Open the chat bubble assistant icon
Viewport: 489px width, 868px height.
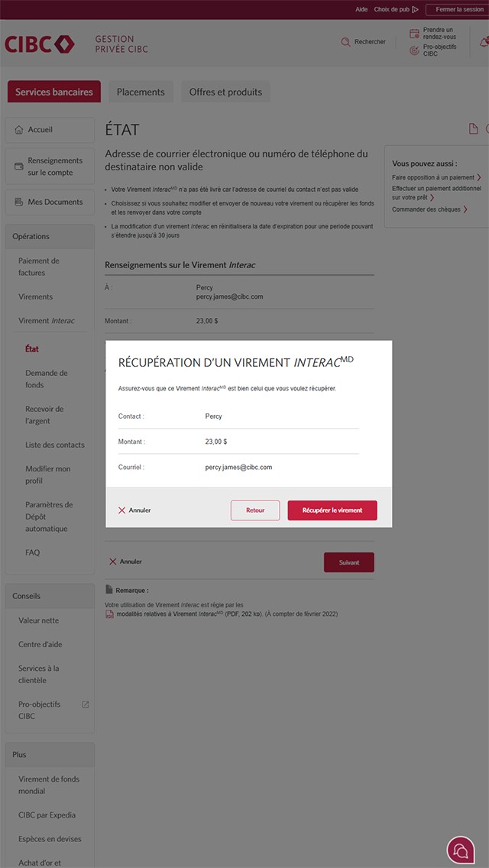[461, 850]
